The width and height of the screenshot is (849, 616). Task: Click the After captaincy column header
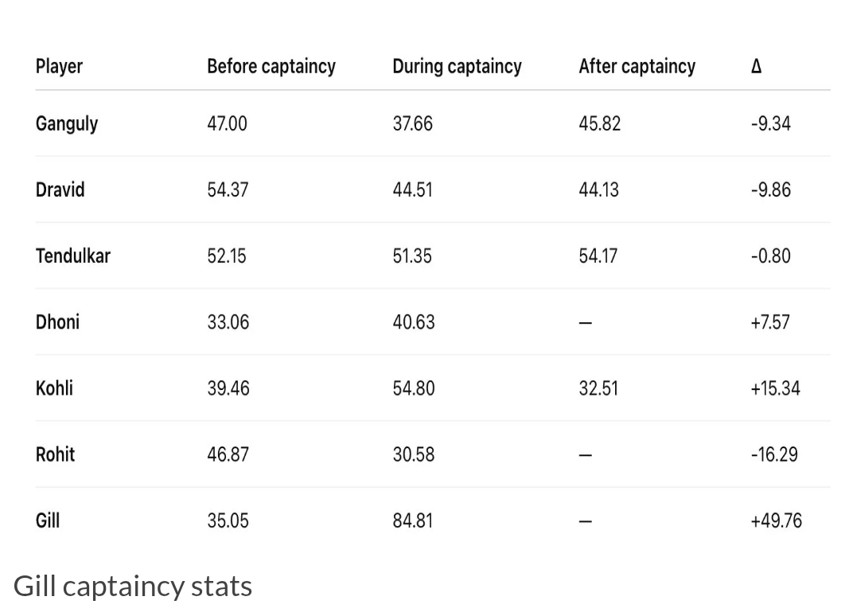637,66
